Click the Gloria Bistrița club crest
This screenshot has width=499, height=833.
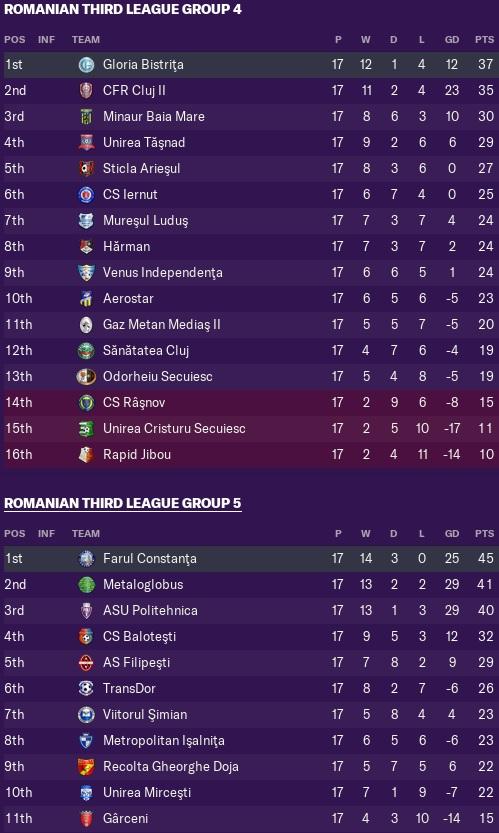(86, 65)
